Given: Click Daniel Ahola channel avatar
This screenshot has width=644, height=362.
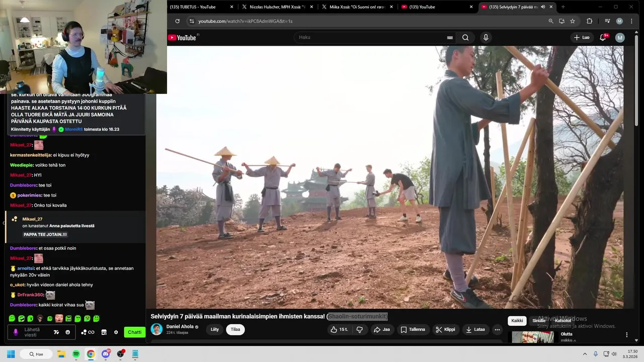Looking at the screenshot, I should pyautogui.click(x=156, y=329).
